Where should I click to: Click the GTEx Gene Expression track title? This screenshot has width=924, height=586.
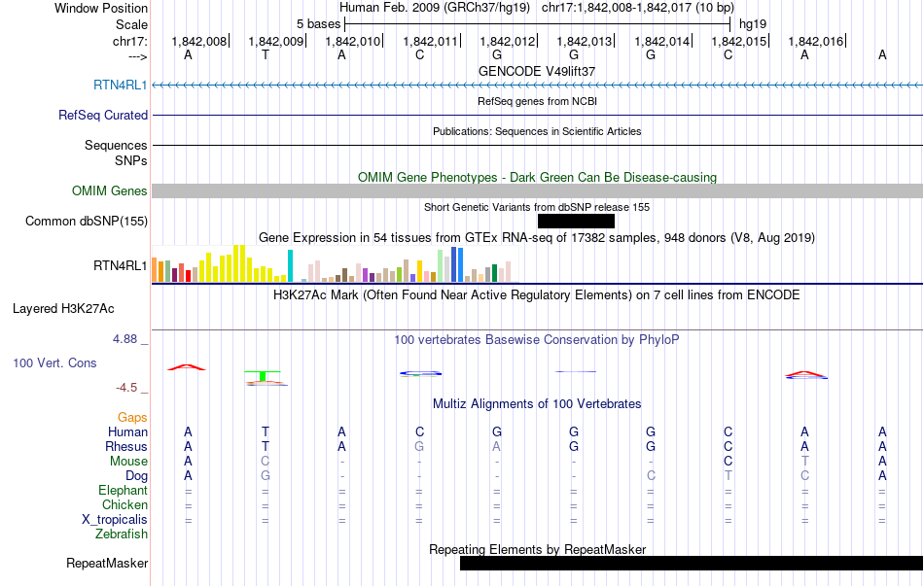coord(537,237)
